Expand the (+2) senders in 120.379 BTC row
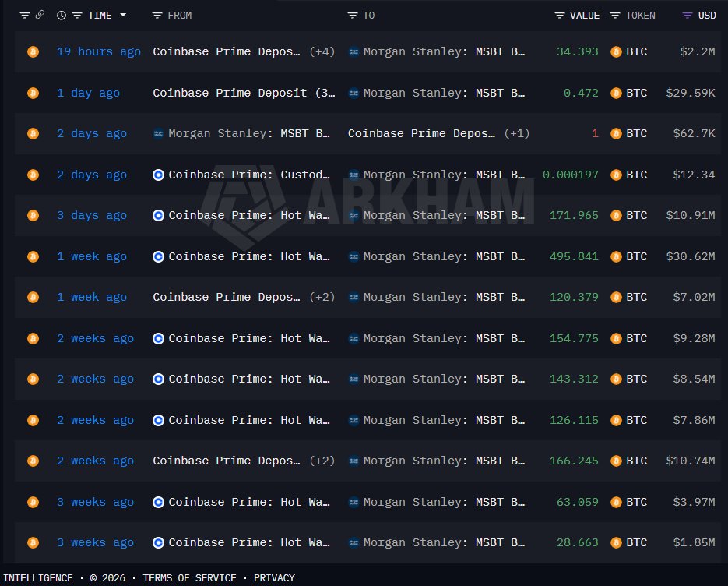The height and width of the screenshot is (586, 728). tap(322, 298)
